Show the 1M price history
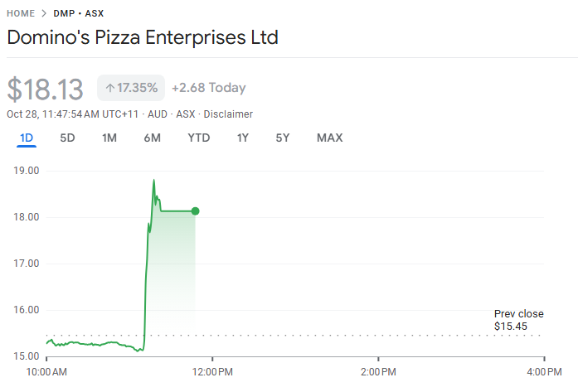Image resolution: width=578 pixels, height=392 pixels. click(x=109, y=138)
